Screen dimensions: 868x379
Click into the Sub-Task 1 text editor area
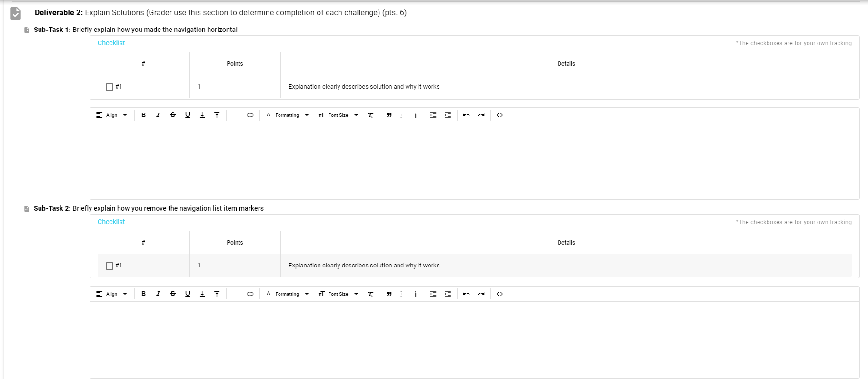[474, 161]
